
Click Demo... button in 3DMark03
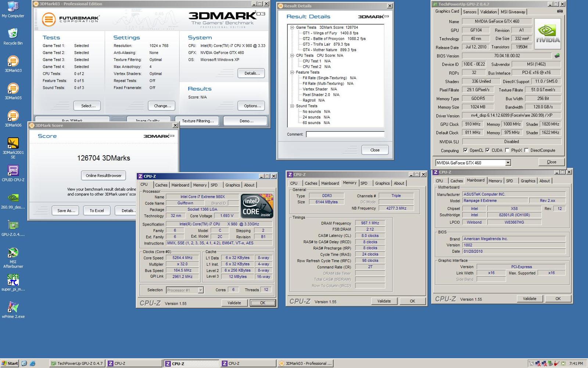click(x=246, y=121)
